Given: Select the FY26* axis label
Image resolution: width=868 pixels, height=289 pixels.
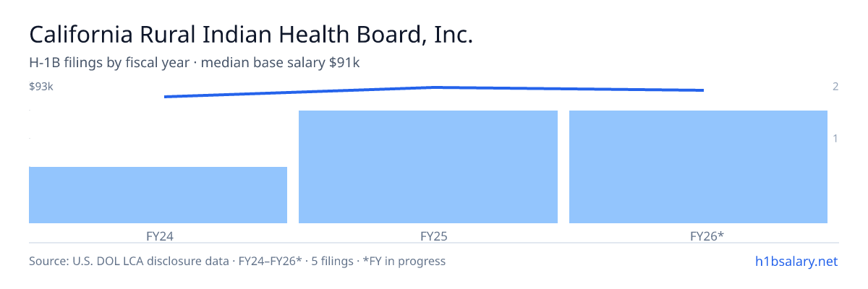Looking at the screenshot, I should point(707,236).
